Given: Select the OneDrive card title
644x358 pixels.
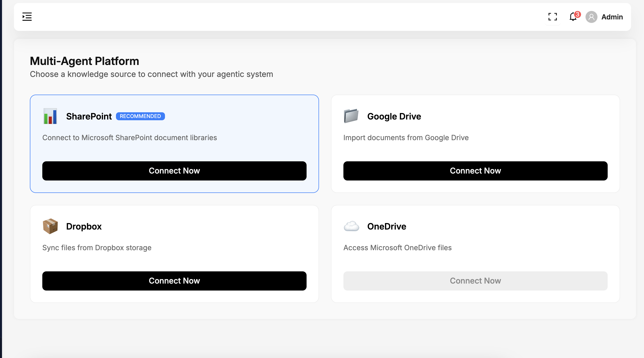Looking at the screenshot, I should point(386,226).
